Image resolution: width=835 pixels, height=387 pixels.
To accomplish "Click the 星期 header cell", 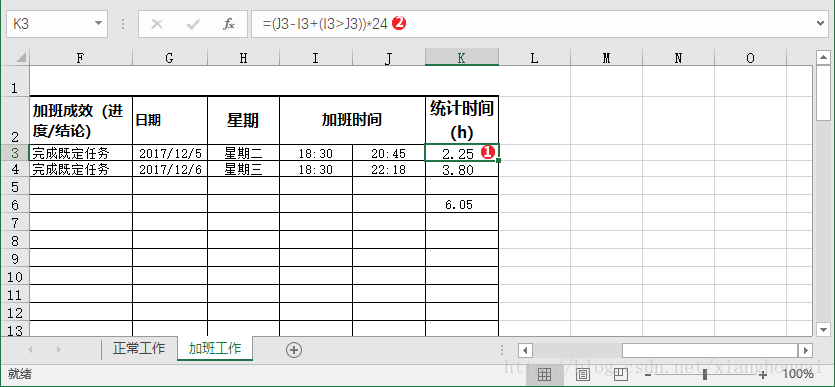I will coord(243,120).
